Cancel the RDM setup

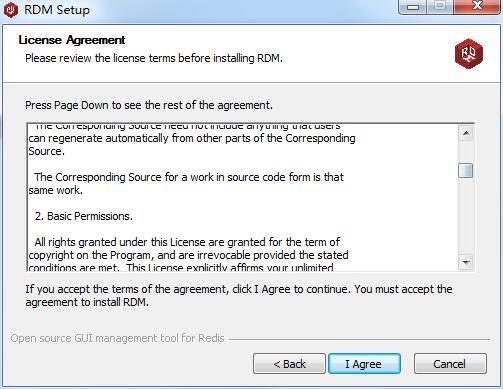tap(450, 364)
